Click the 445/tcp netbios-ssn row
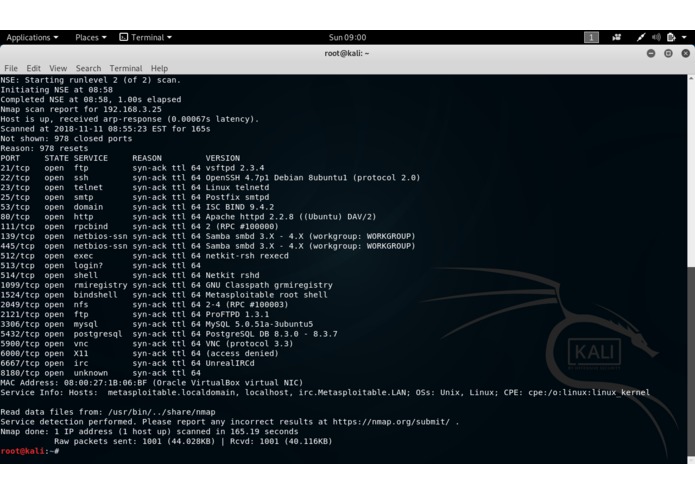 208,246
